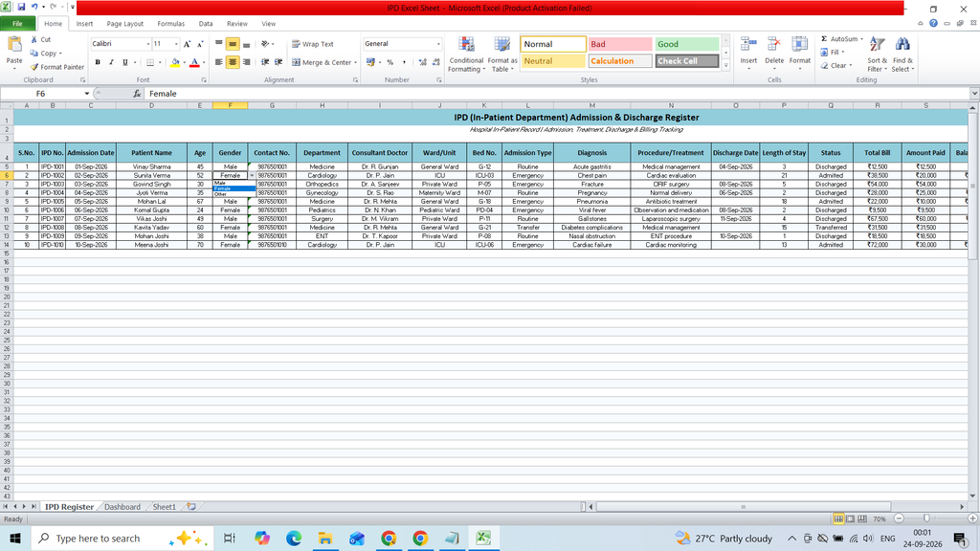Open the Name Box dropdown arrow
The height and width of the screenshot is (551, 980).
tap(87, 94)
